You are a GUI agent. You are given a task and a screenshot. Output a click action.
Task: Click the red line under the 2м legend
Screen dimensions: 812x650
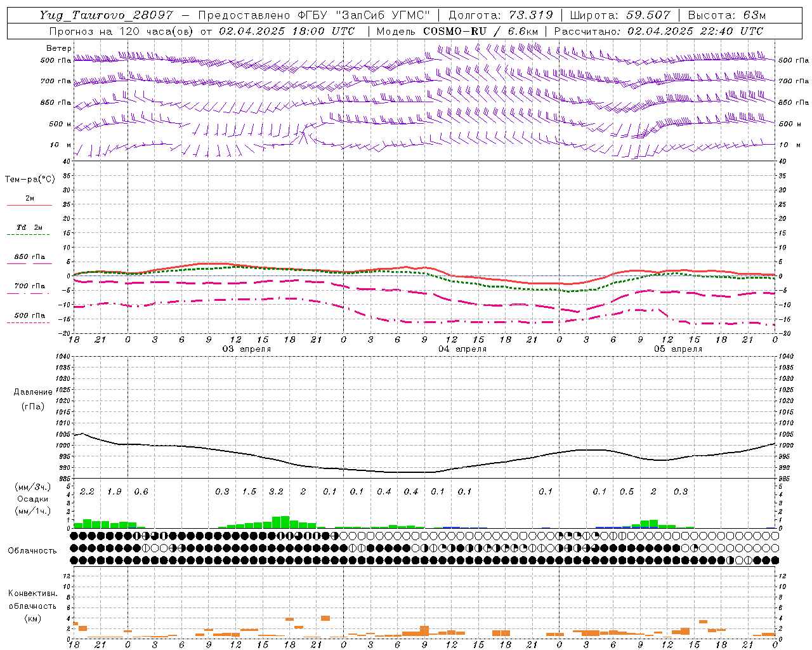point(29,205)
